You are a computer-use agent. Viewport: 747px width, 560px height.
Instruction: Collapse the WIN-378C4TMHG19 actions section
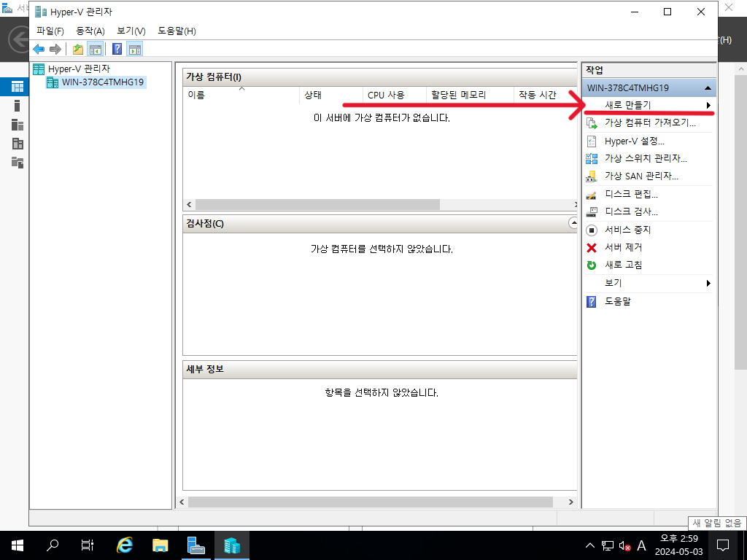[708, 88]
